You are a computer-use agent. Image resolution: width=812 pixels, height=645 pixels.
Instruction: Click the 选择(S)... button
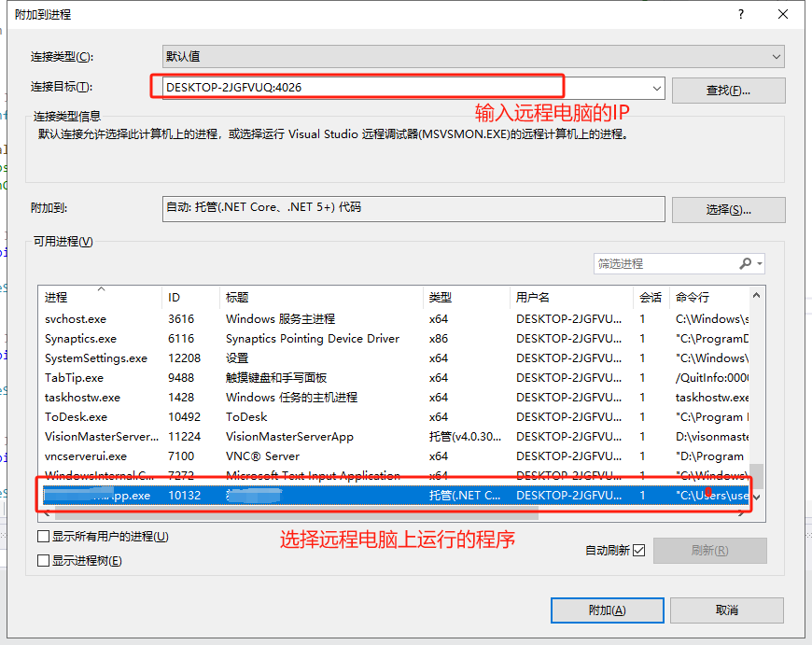pyautogui.click(x=729, y=210)
